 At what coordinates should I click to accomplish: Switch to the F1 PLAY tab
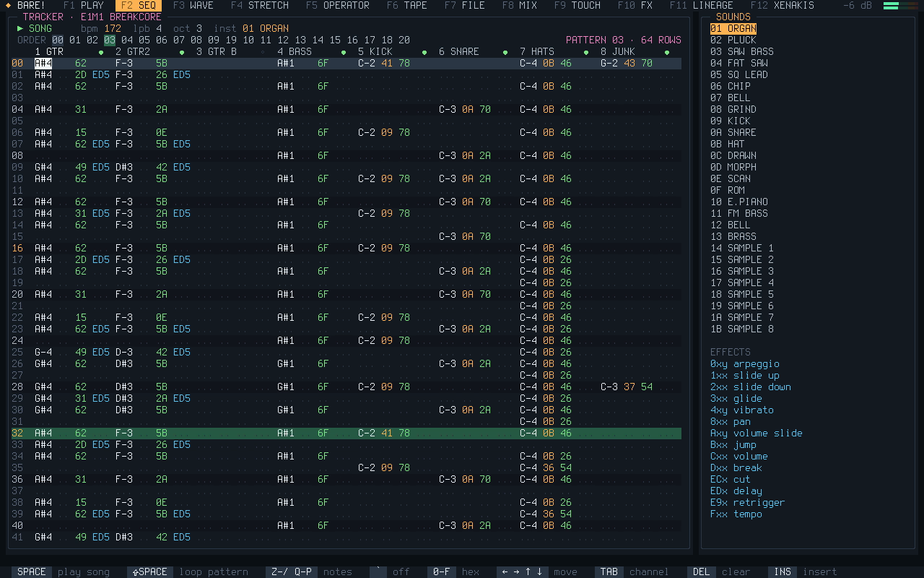click(84, 5)
